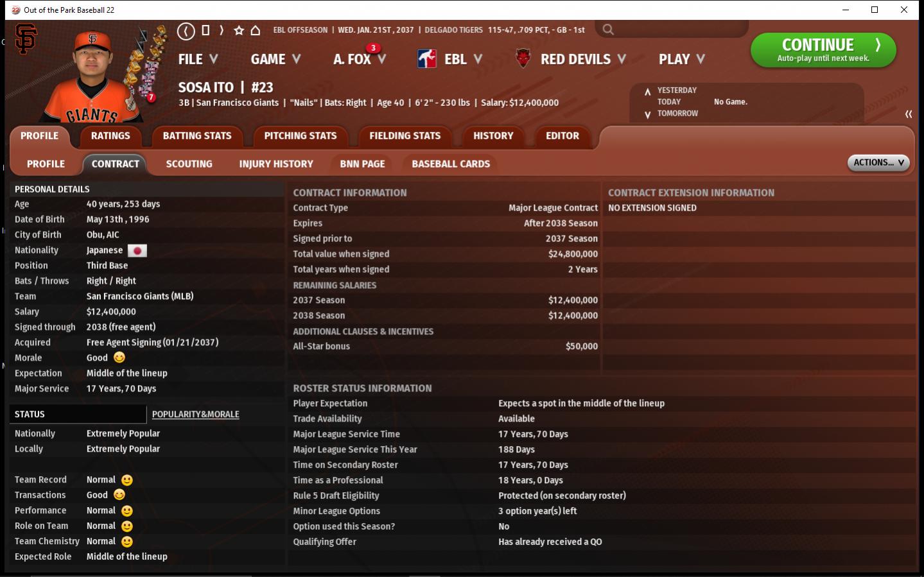
Task: Open the A. FOX manager menu
Action: (359, 59)
